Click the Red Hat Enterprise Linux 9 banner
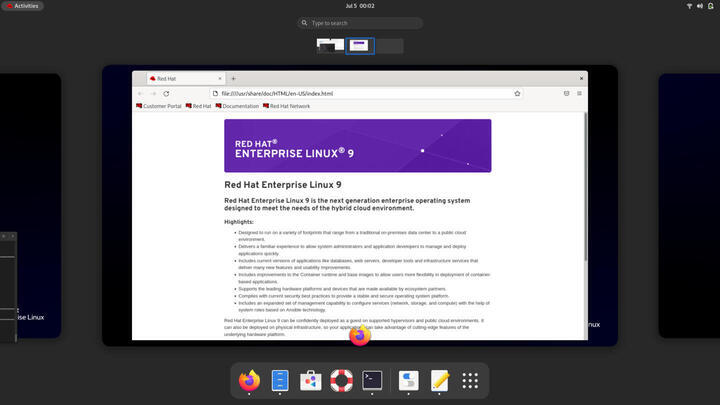The width and height of the screenshot is (720, 405). (358, 146)
